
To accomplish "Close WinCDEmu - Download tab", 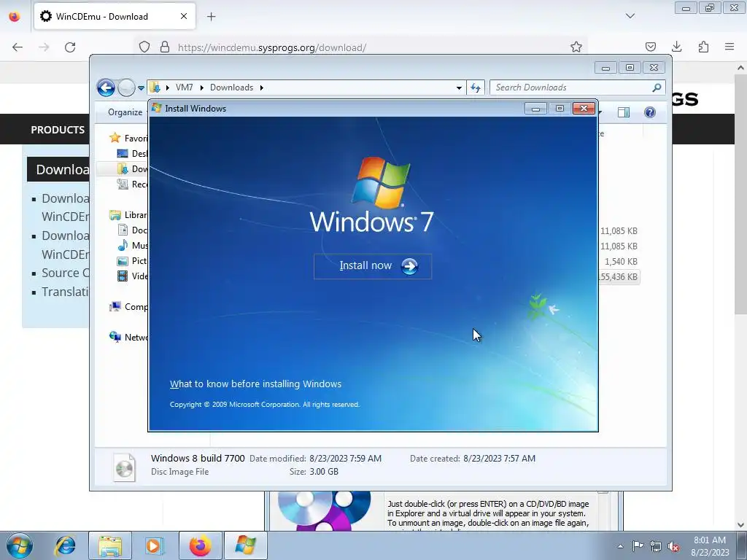I will coord(184,16).
